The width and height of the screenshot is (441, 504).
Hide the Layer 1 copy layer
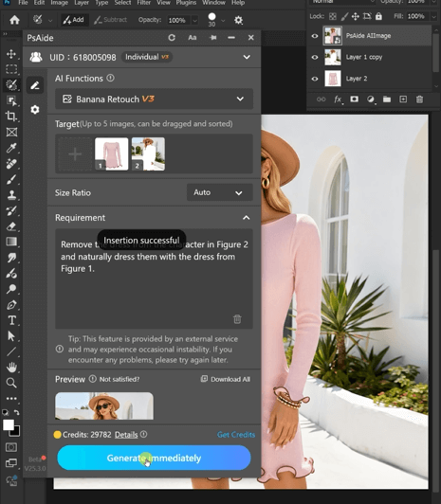tap(315, 57)
